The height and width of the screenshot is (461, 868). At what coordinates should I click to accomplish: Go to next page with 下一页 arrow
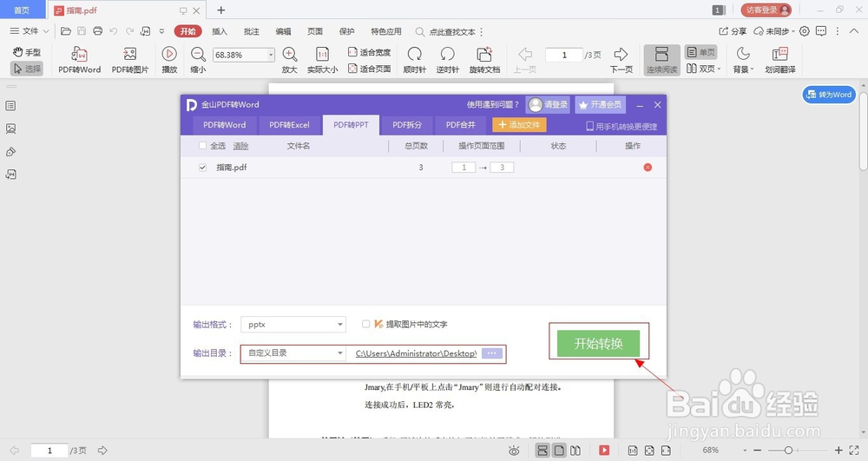click(x=621, y=60)
